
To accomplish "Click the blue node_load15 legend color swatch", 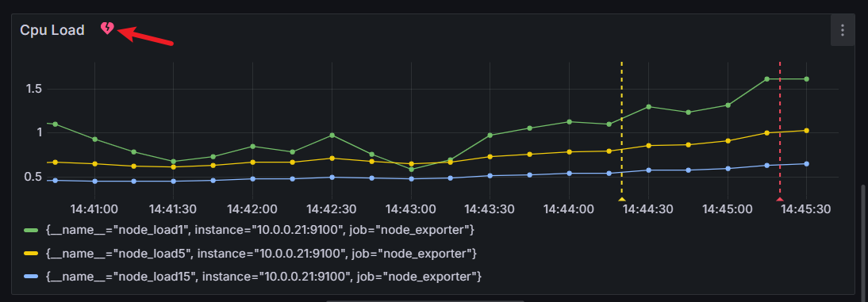I will click(32, 276).
